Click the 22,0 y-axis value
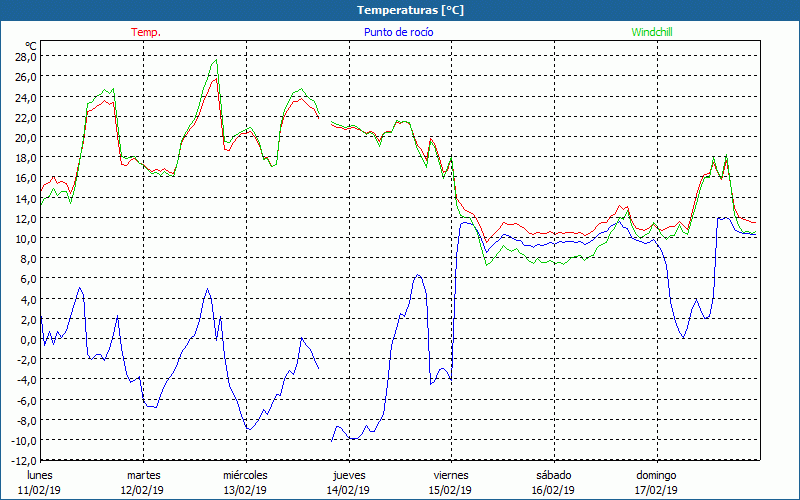This screenshot has width=800, height=500. tap(27, 117)
